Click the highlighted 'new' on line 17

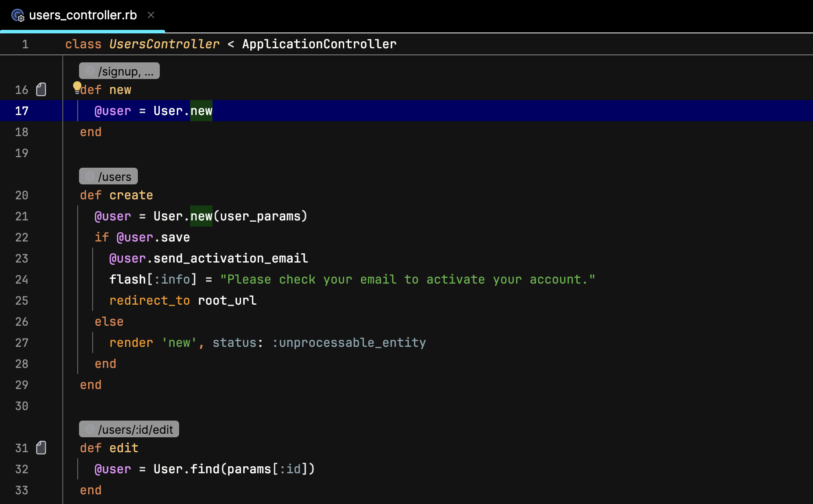click(x=201, y=111)
